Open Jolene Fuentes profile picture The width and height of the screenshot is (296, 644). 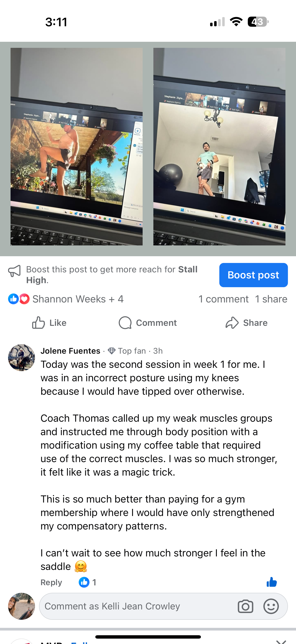coord(22,358)
